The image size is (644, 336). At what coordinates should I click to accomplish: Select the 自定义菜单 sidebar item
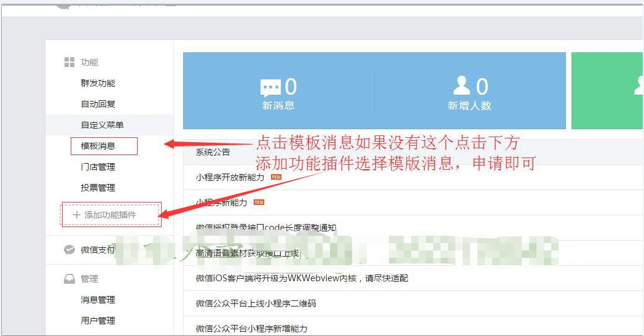(x=102, y=125)
